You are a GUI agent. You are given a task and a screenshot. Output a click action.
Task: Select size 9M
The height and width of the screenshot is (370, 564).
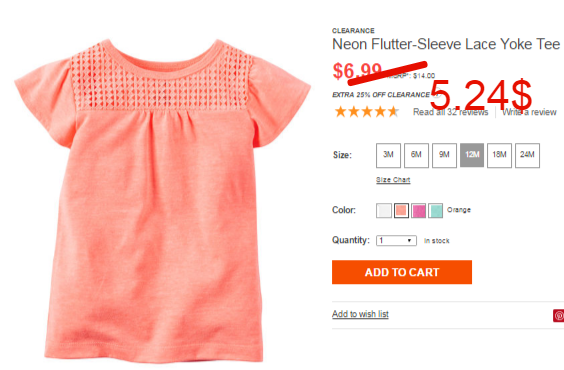pyautogui.click(x=444, y=155)
